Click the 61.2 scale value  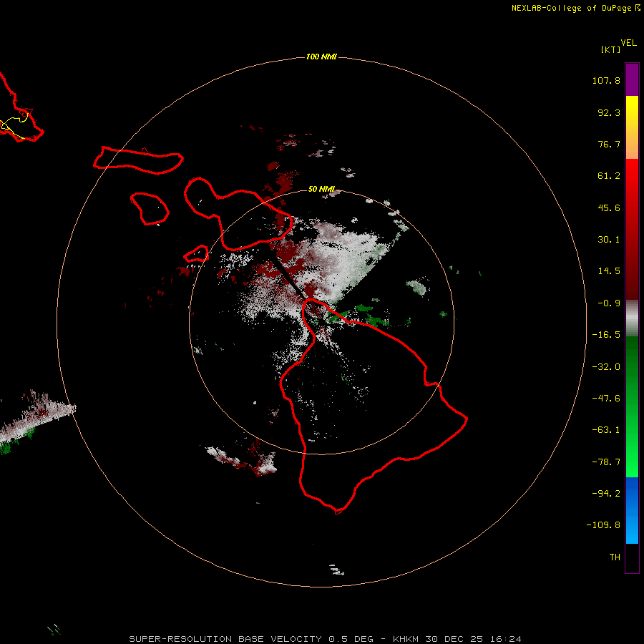pyautogui.click(x=609, y=176)
